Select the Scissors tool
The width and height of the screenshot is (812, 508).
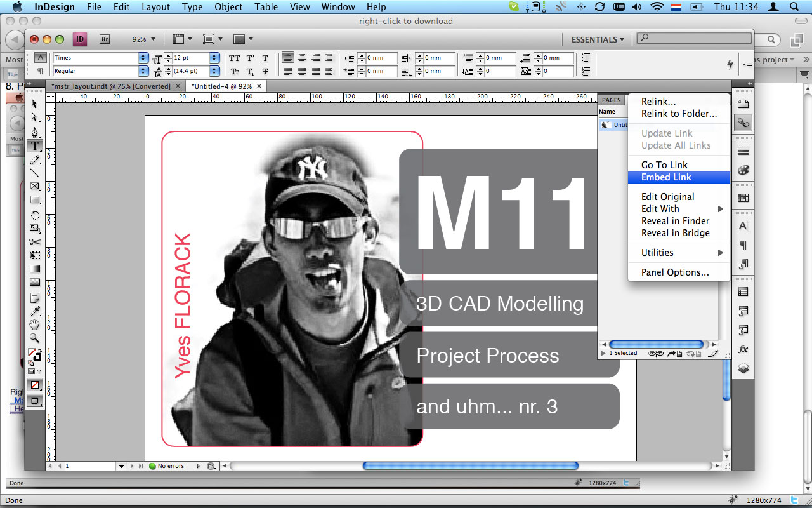[35, 242]
